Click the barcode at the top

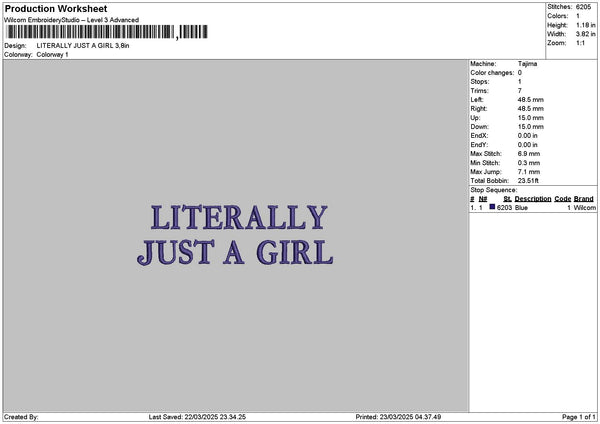coord(107,32)
